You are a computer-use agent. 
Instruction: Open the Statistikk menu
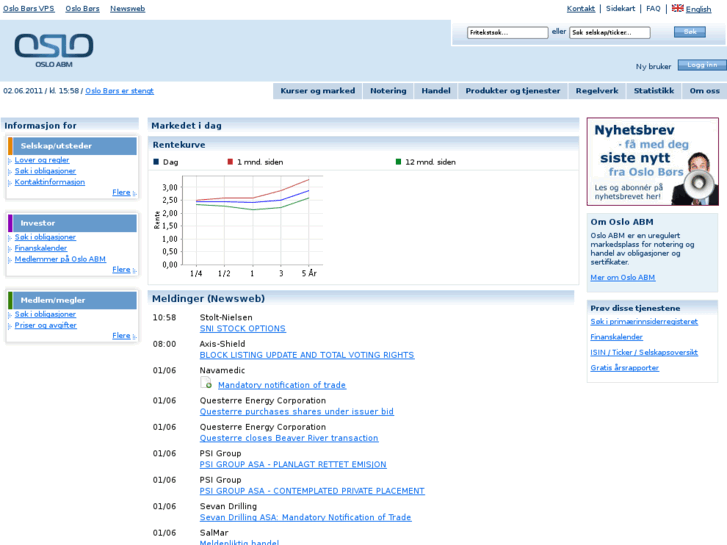(654, 91)
